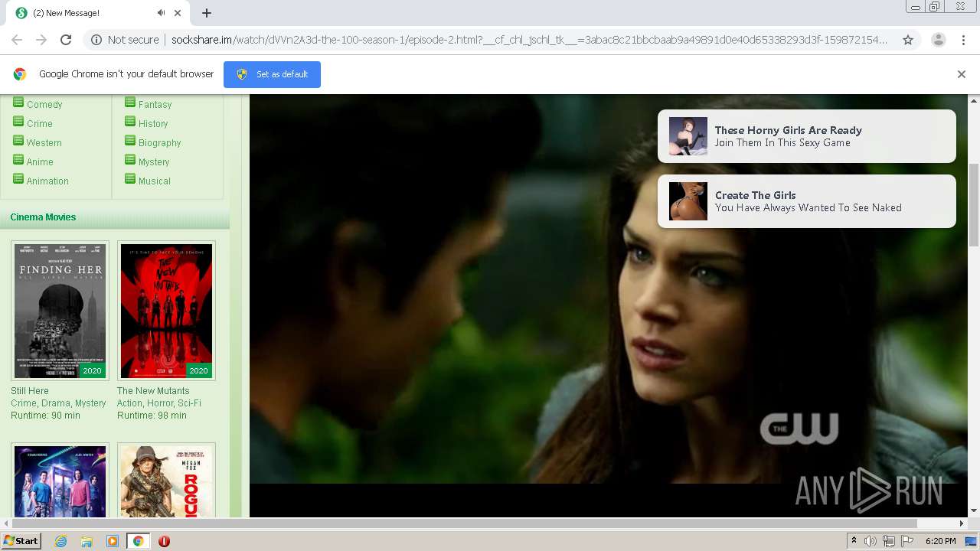Open the These Horny Girls Are Ready notification
The image size is (980, 551).
807,136
